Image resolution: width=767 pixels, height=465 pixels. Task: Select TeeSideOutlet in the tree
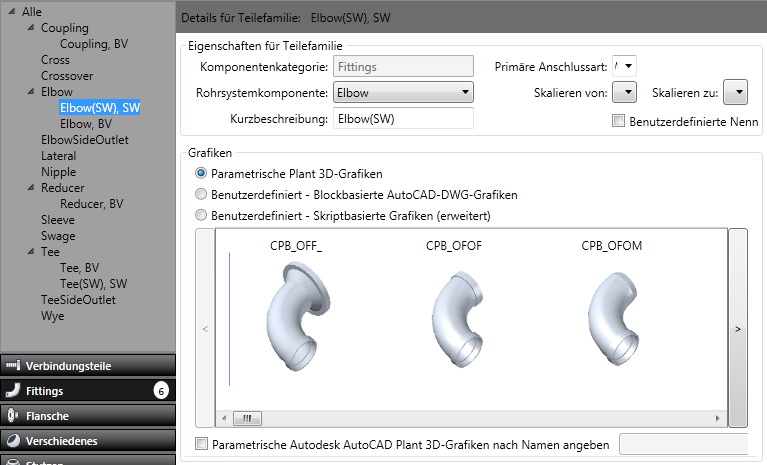78,299
